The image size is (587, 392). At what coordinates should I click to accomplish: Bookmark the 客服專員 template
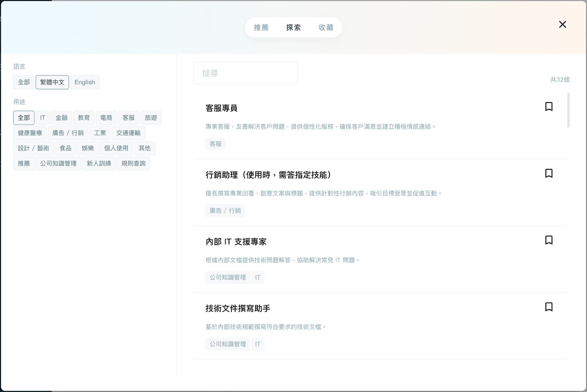point(548,107)
